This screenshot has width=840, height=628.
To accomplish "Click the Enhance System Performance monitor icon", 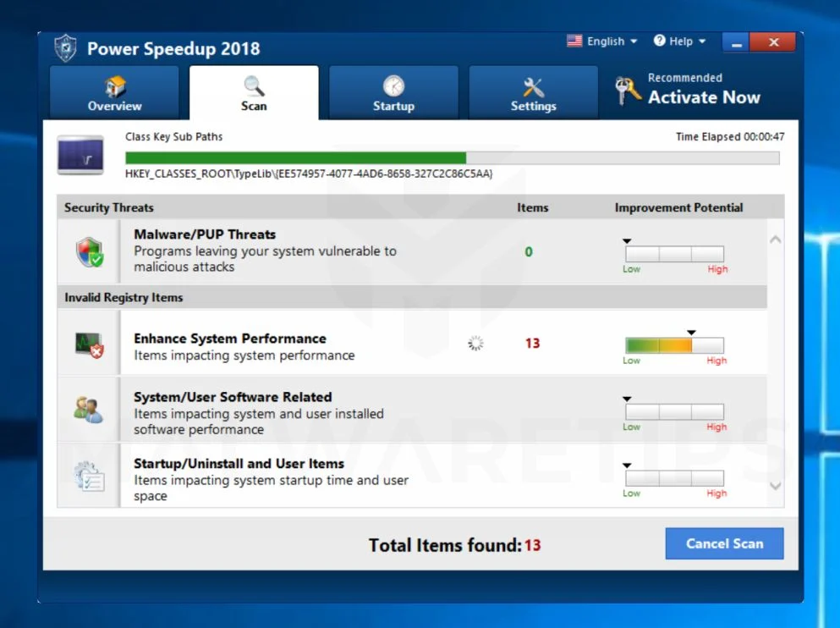I will [89, 345].
